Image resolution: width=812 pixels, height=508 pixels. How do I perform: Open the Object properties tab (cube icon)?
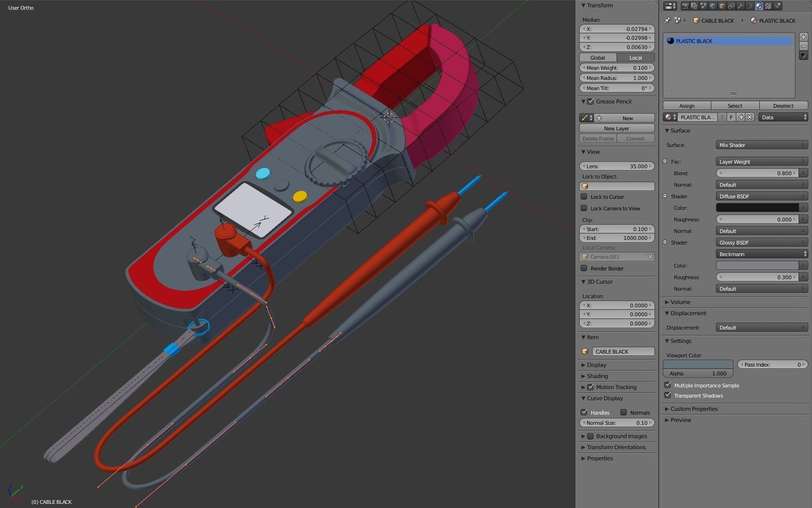click(x=721, y=6)
